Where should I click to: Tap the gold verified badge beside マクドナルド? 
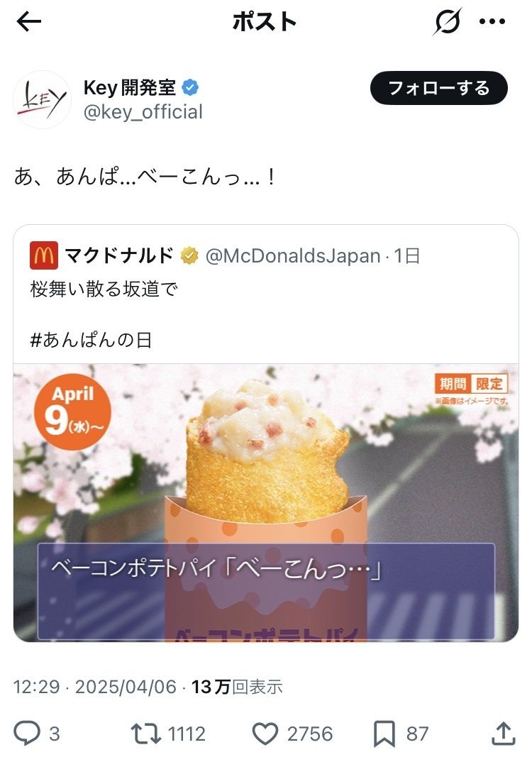pos(189,255)
